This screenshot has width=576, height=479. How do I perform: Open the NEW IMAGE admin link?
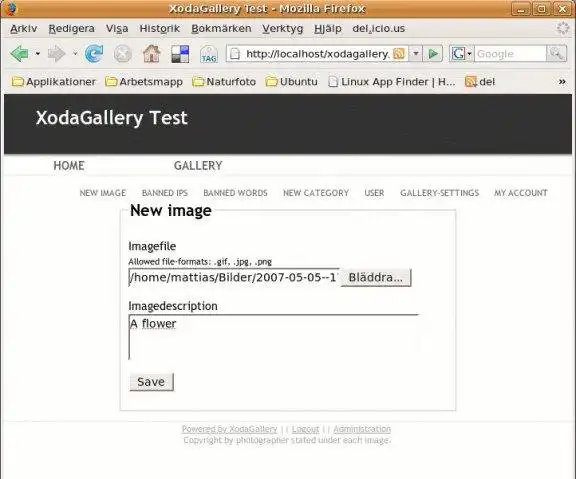pos(103,193)
